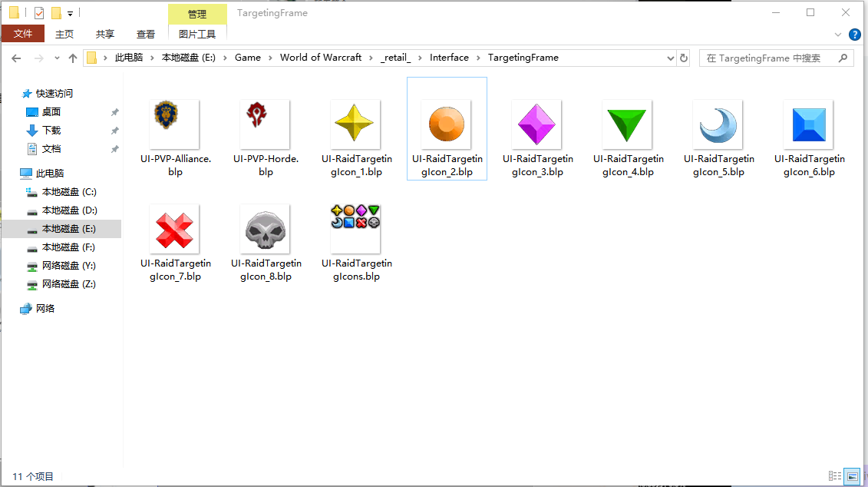868x487 pixels.
Task: Navigate to Game in breadcrumb
Action: 247,58
